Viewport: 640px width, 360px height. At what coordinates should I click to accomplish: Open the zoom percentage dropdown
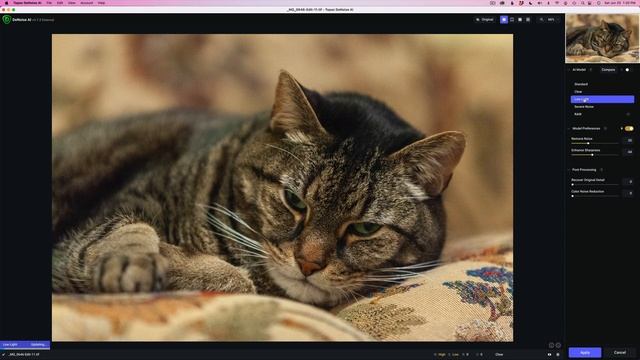pos(553,20)
